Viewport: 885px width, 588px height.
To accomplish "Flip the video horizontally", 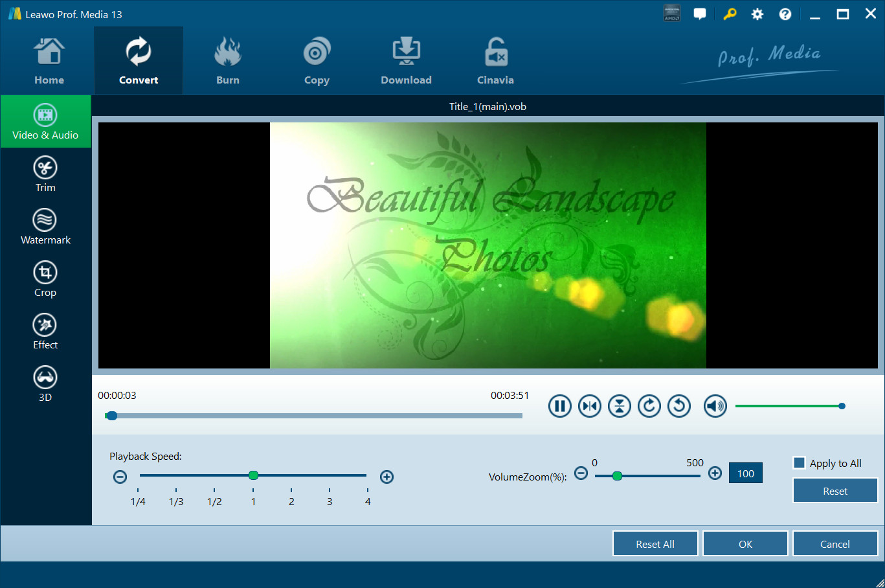I will (x=589, y=405).
